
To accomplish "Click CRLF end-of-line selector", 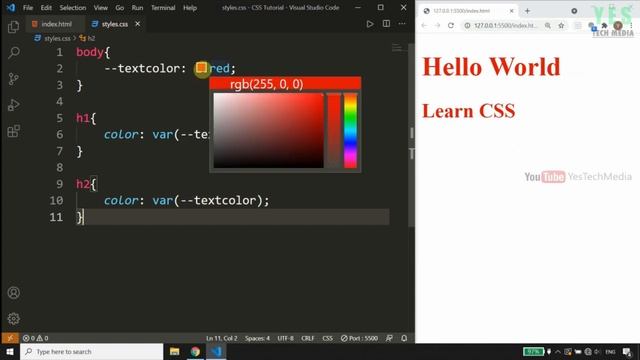I will click(308, 338).
